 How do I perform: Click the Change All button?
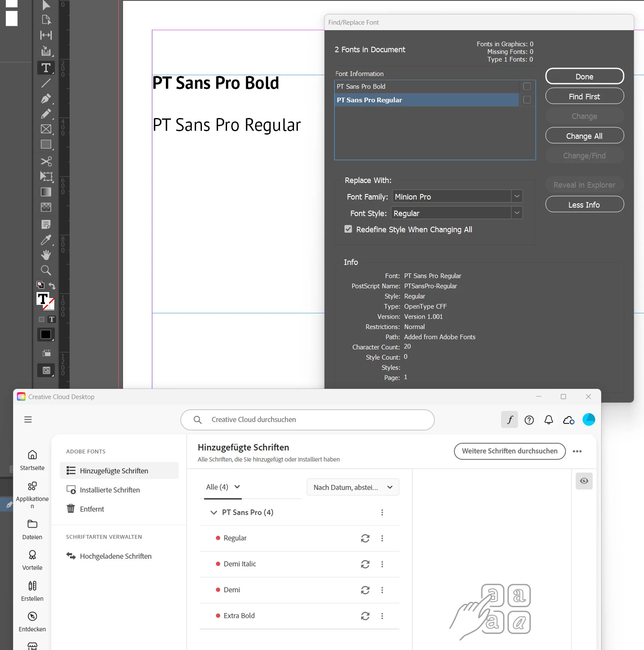[x=585, y=136]
